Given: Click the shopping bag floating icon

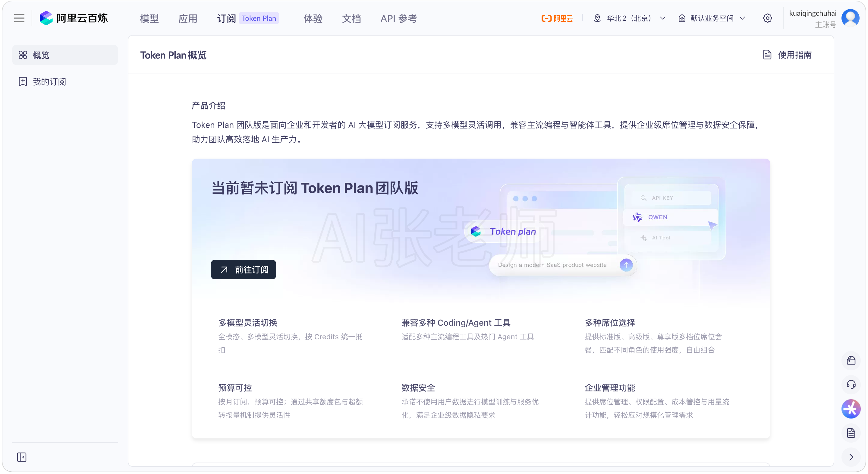Looking at the screenshot, I should (851, 360).
